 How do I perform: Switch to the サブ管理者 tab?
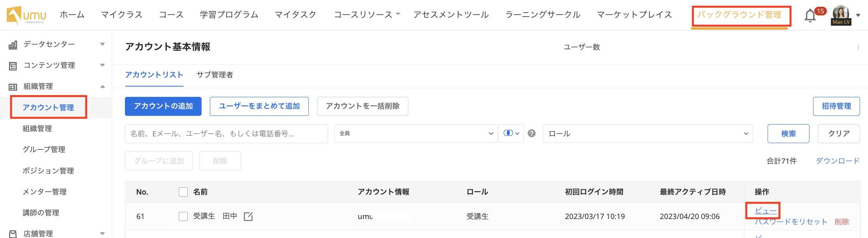[215, 75]
